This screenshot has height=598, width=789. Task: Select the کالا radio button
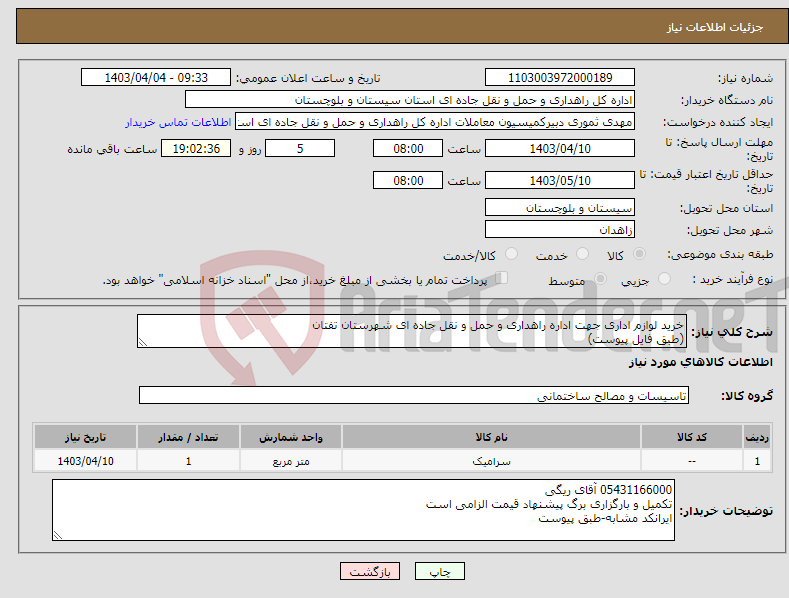pos(639,254)
